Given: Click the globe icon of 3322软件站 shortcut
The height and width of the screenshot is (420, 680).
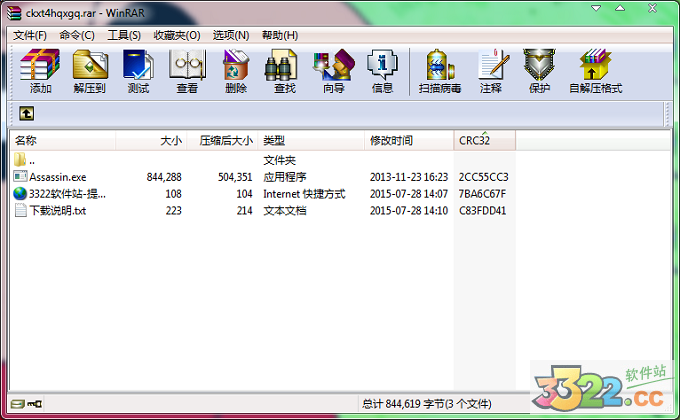Looking at the screenshot, I should [20, 194].
